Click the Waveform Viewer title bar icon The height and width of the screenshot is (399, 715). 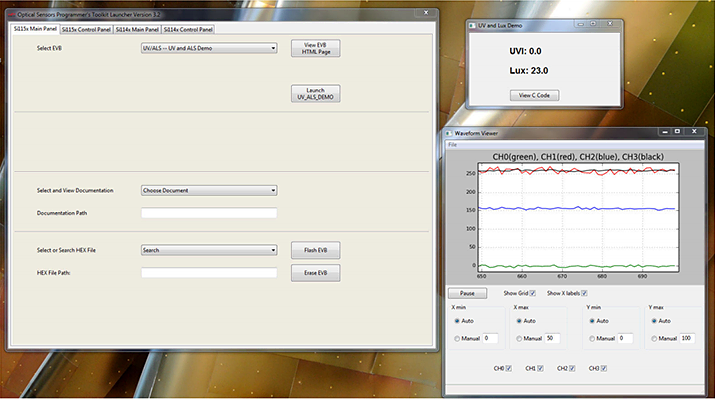448,133
